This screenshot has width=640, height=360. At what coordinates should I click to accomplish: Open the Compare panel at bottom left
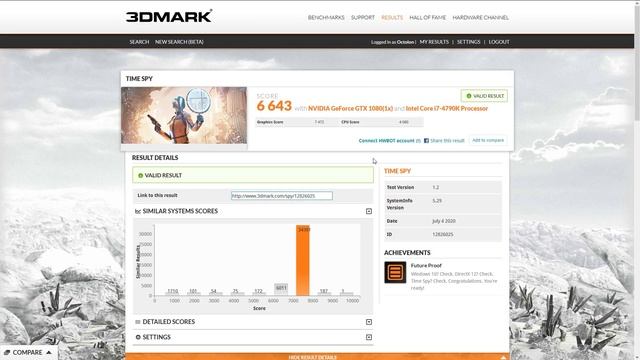pyautogui.click(x=28, y=352)
